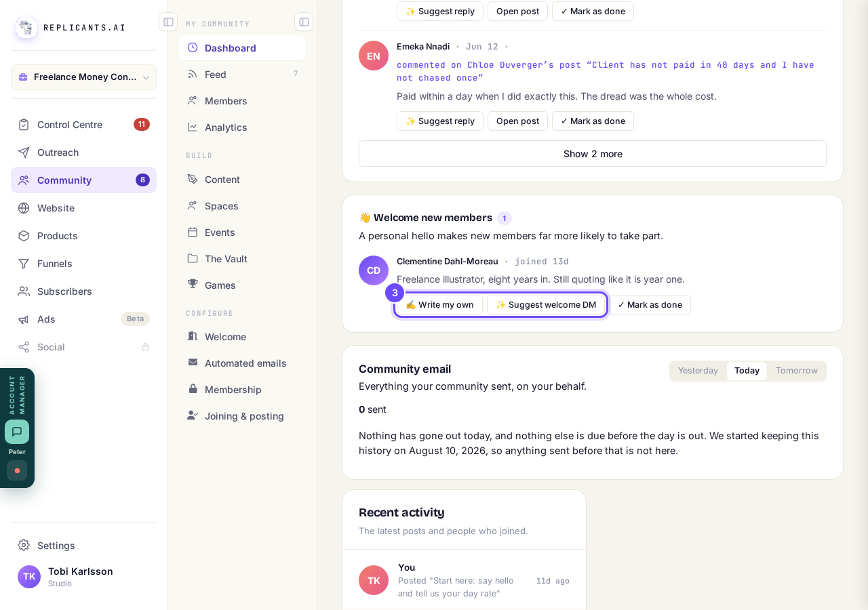Screen dimensions: 868x610
Task: Open the Freelance Money workspace dropdown
Action: tap(83, 77)
